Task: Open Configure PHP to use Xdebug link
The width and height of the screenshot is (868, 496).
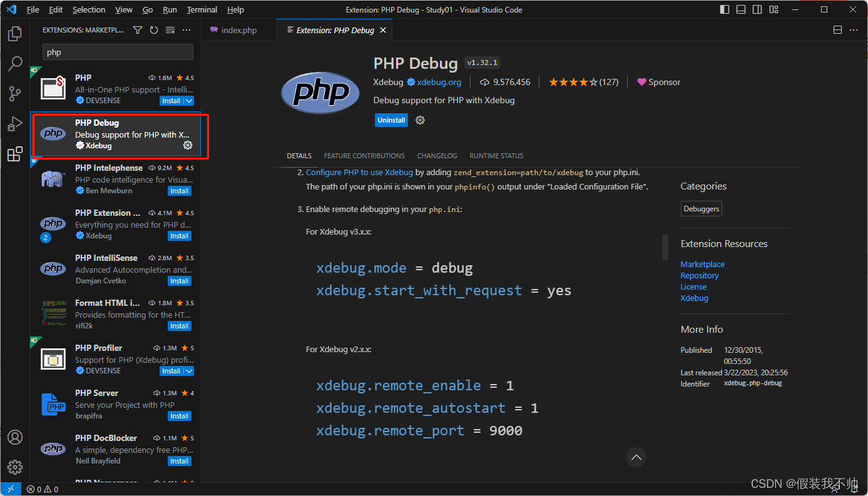Action: tap(359, 172)
